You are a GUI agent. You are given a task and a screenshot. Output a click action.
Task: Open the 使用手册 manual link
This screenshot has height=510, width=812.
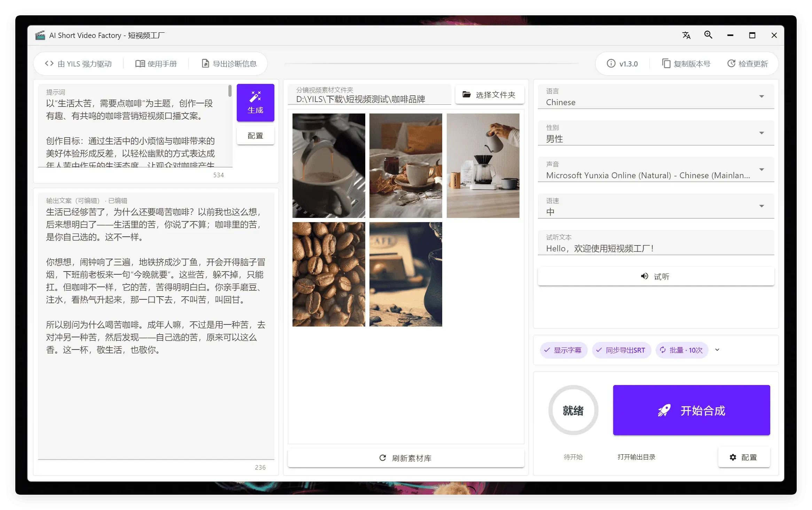[x=156, y=64]
